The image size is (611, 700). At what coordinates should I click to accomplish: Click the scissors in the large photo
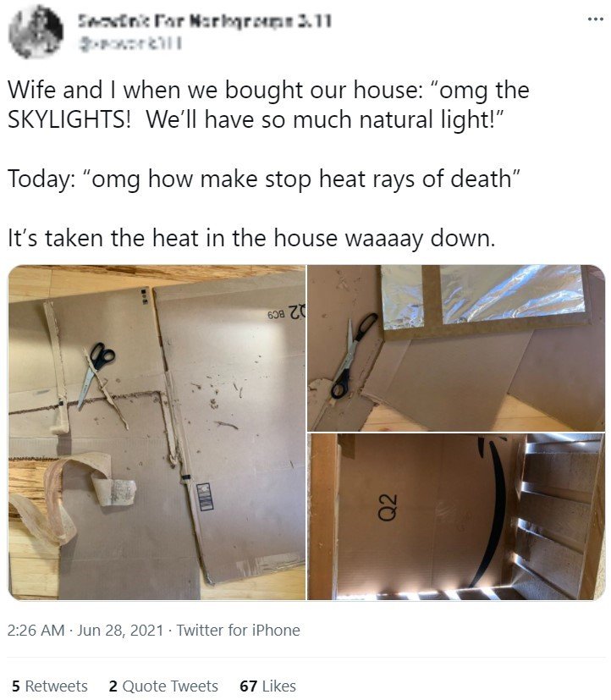click(x=96, y=374)
